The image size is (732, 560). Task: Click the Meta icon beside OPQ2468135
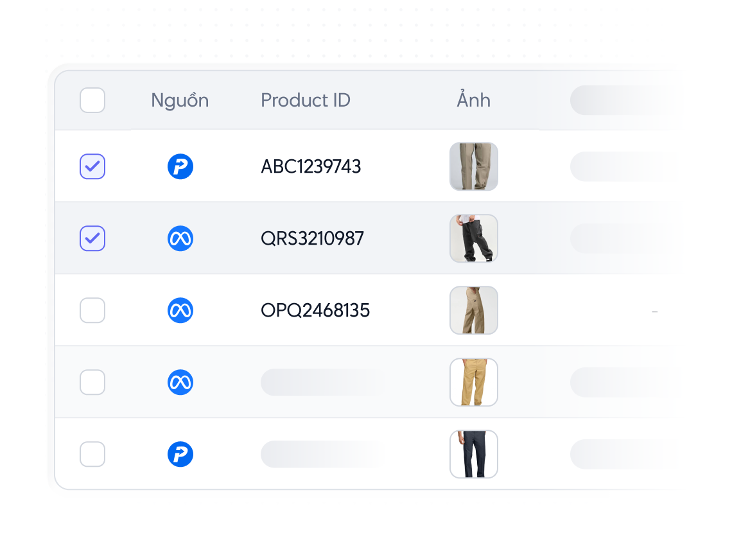(180, 310)
